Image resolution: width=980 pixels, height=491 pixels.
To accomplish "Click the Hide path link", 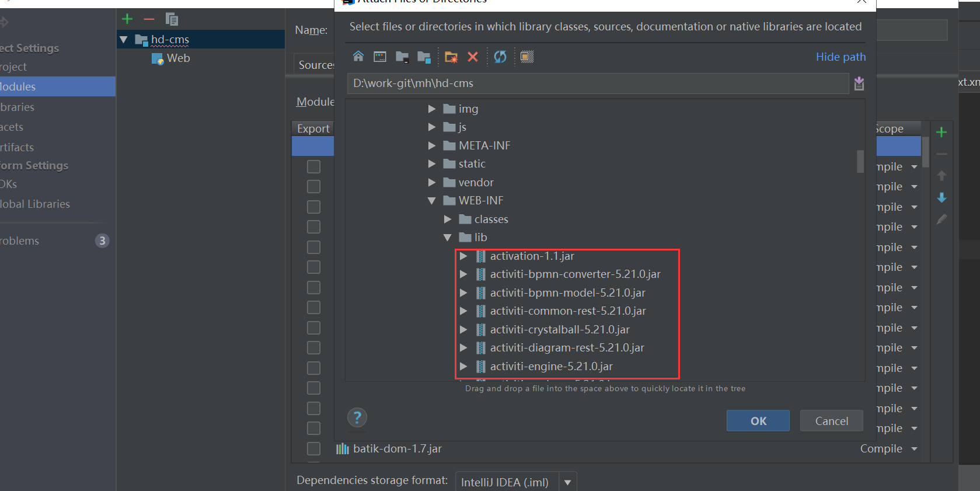I will [841, 57].
